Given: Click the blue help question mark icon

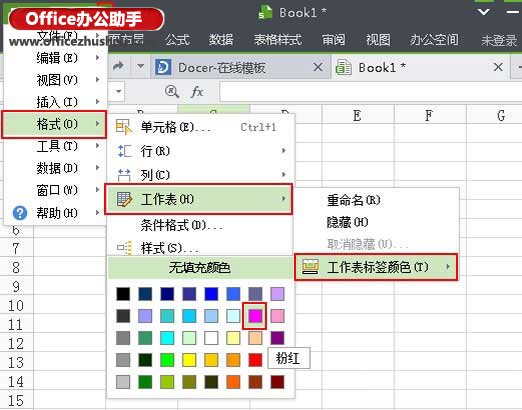Looking at the screenshot, I should (20, 213).
